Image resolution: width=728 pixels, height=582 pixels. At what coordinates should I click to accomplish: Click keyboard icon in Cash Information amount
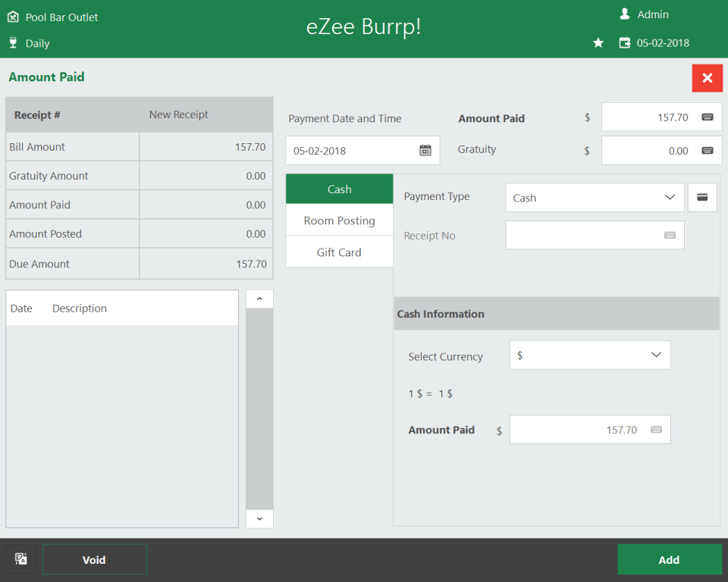point(656,430)
